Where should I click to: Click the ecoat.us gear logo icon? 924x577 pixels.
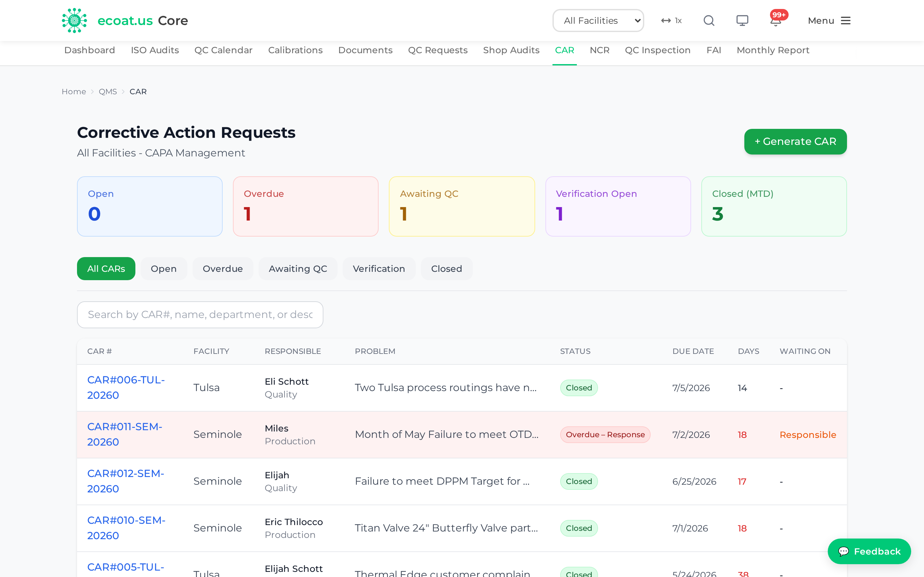coord(74,21)
